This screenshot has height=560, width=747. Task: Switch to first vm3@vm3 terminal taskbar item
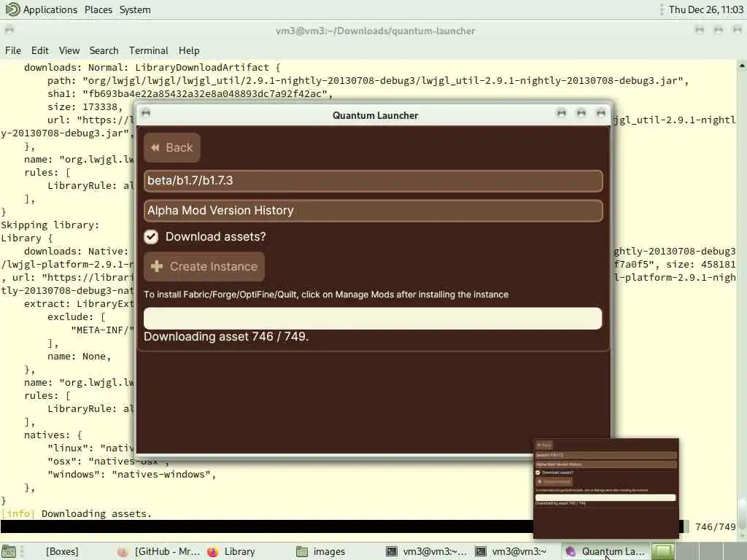426,551
